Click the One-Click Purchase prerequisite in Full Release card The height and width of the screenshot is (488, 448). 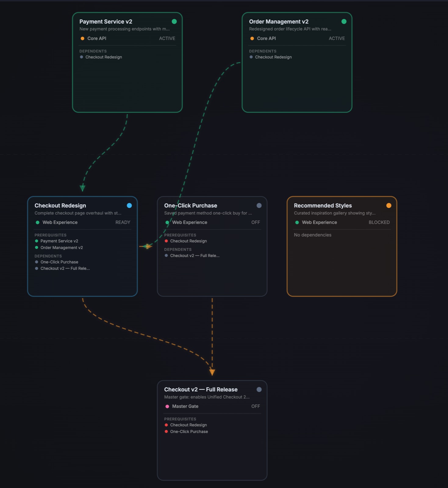pos(189,432)
